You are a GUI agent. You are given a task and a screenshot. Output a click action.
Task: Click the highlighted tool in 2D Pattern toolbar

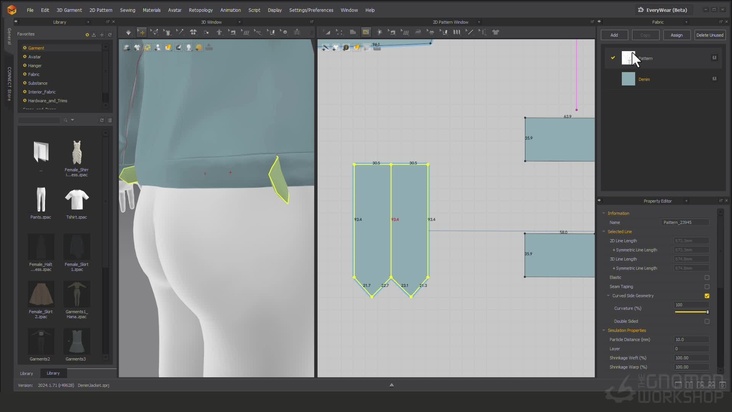tap(366, 32)
